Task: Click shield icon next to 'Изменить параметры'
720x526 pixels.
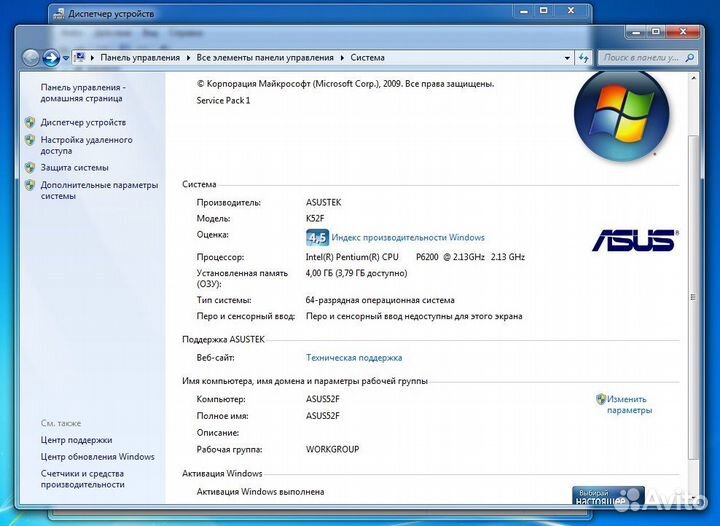Action: (x=601, y=399)
